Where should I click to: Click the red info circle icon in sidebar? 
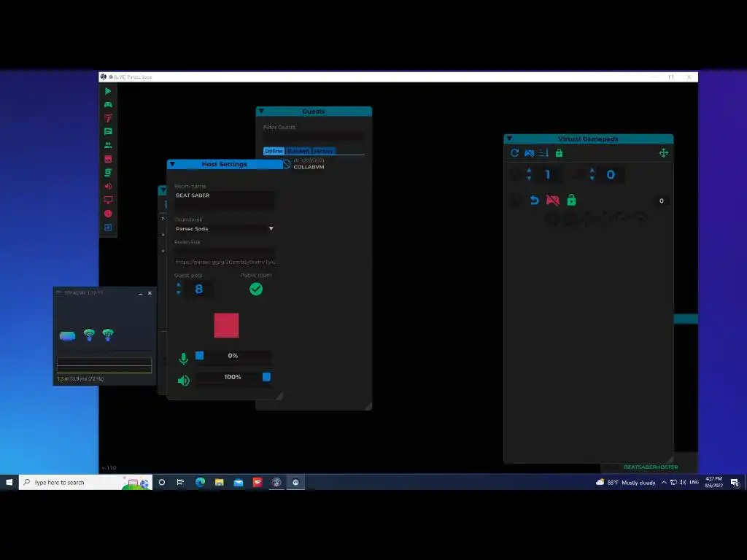coord(108,214)
